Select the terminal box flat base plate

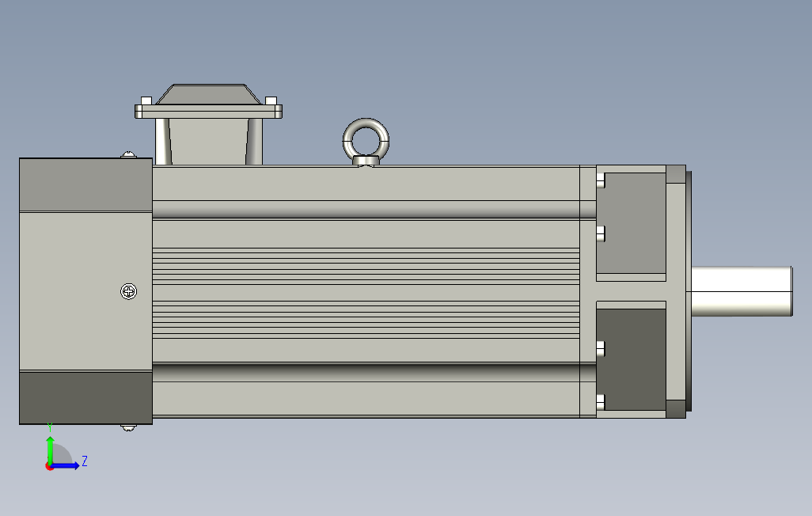(208, 112)
